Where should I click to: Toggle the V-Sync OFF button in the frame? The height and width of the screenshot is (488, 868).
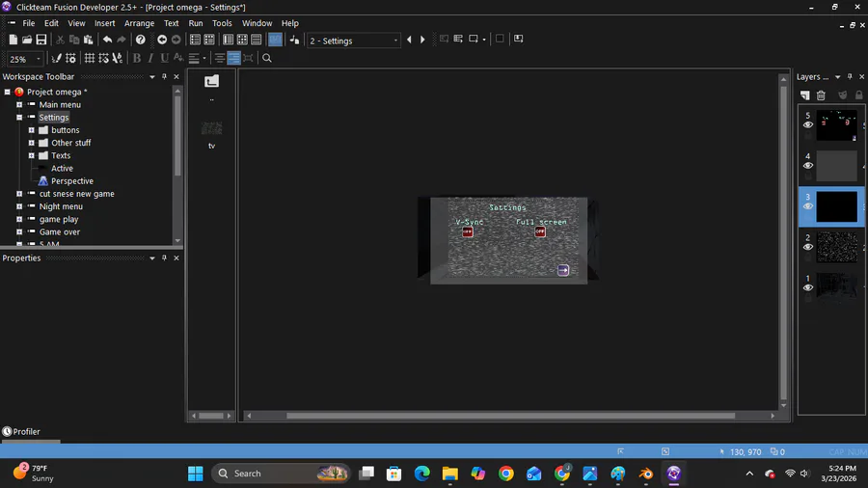coord(468,231)
